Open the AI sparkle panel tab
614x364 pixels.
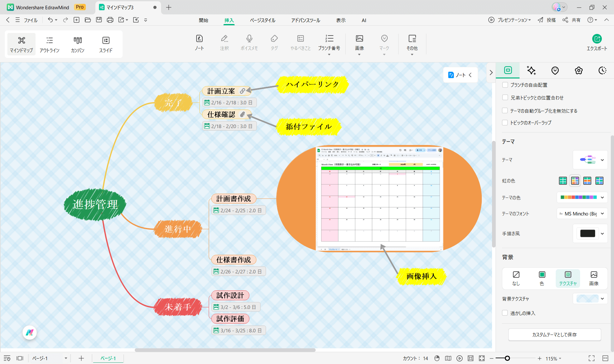[531, 70]
